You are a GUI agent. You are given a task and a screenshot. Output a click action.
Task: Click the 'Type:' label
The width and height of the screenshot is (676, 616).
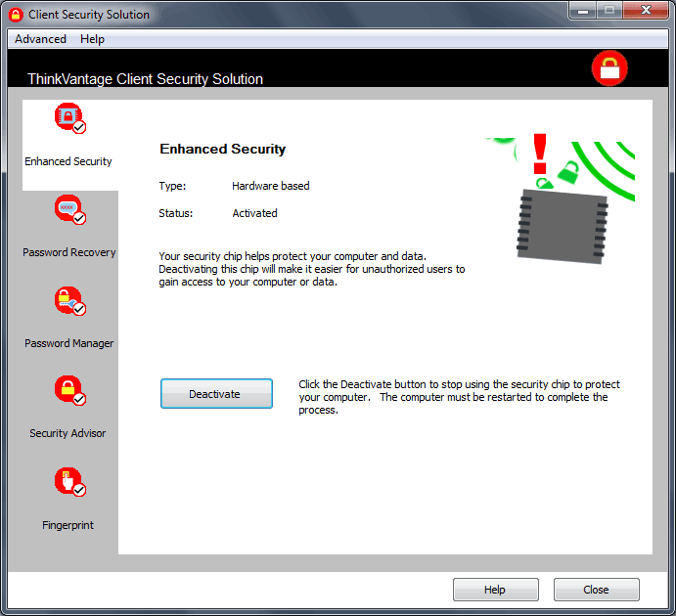click(x=172, y=186)
